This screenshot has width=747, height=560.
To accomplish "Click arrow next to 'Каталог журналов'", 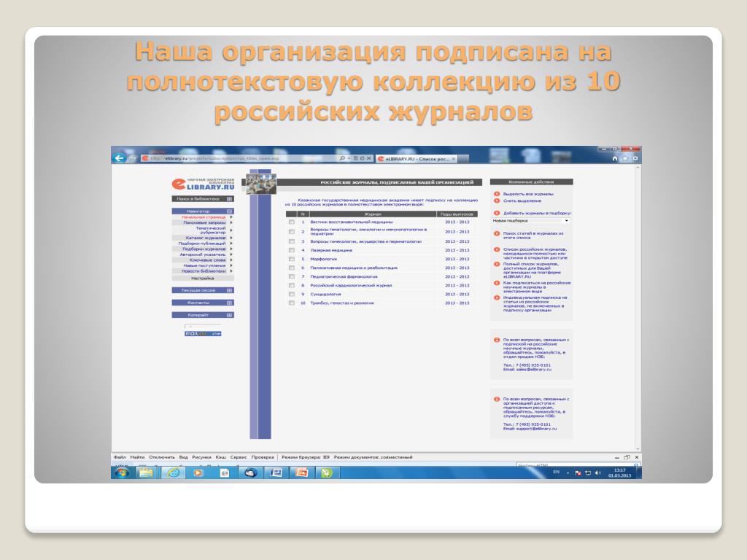I will [231, 238].
